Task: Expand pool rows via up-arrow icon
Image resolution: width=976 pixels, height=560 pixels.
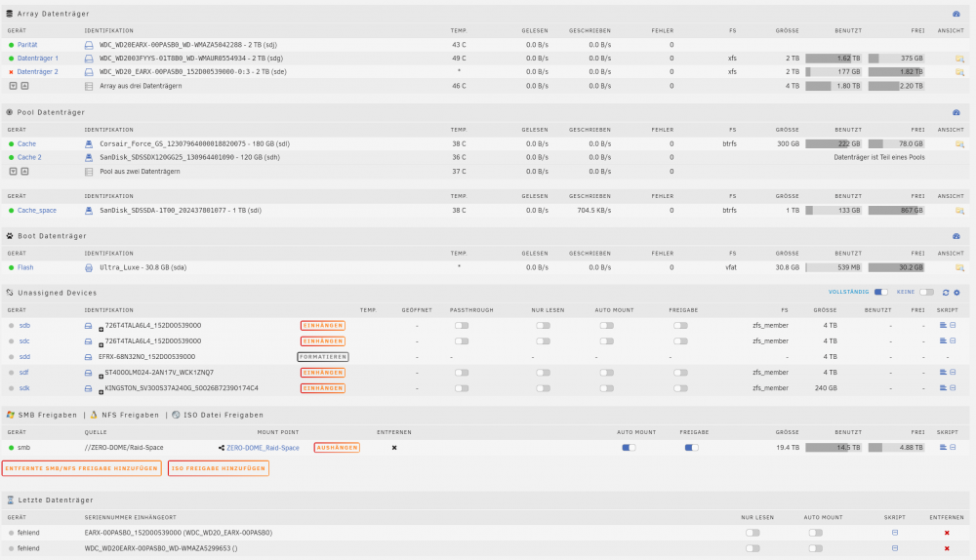Action: [25, 171]
